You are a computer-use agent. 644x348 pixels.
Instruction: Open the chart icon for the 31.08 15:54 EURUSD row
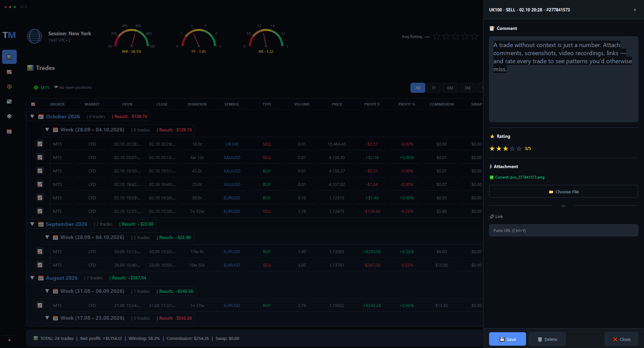pos(40,305)
